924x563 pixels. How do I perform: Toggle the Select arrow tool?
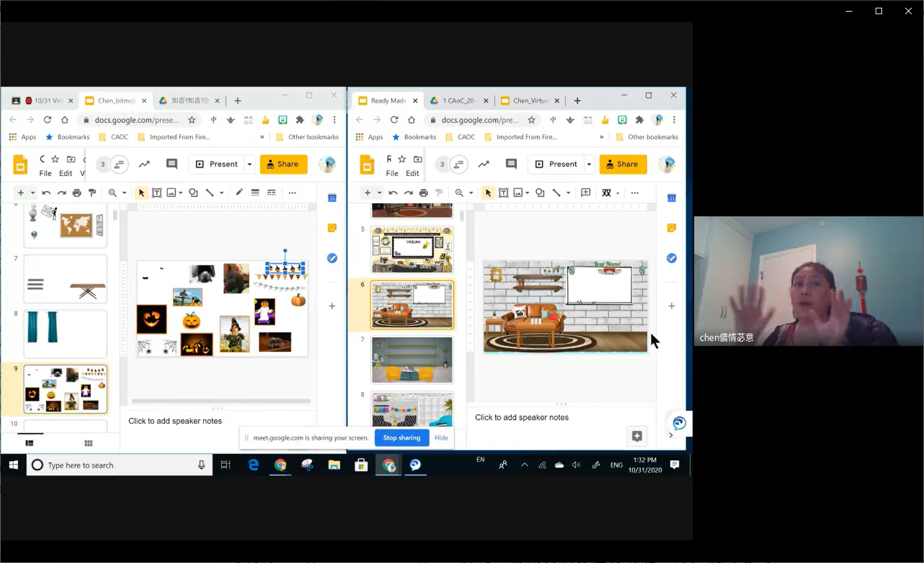pos(141,192)
